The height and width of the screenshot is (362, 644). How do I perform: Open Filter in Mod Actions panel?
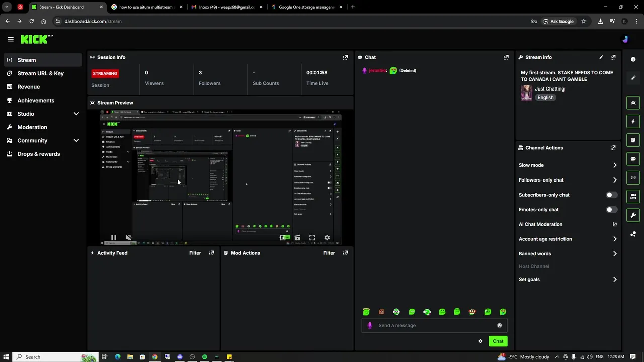pos(329,253)
